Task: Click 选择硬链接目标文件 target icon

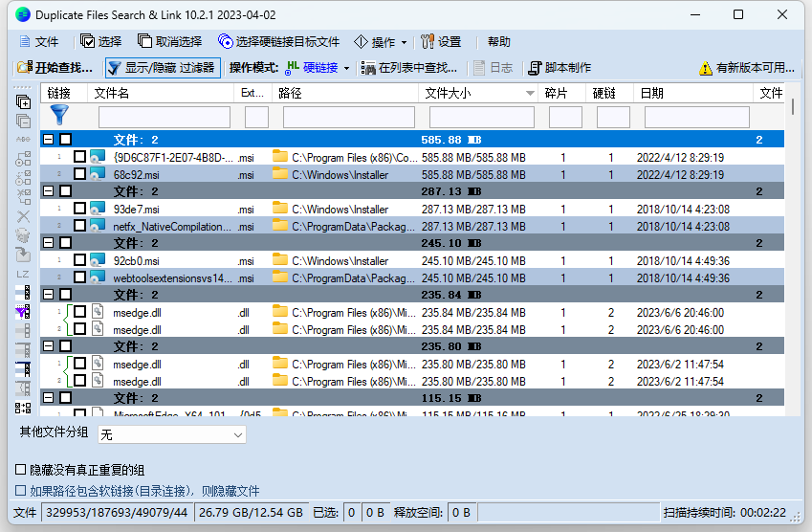Action: (x=226, y=41)
